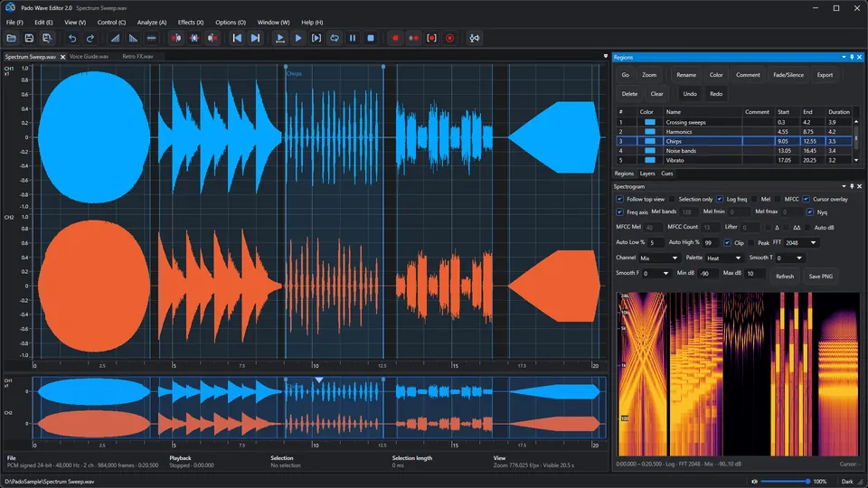Expand the Smooth T dropdown
Image resolution: width=868 pixels, height=488 pixels.
coord(788,258)
